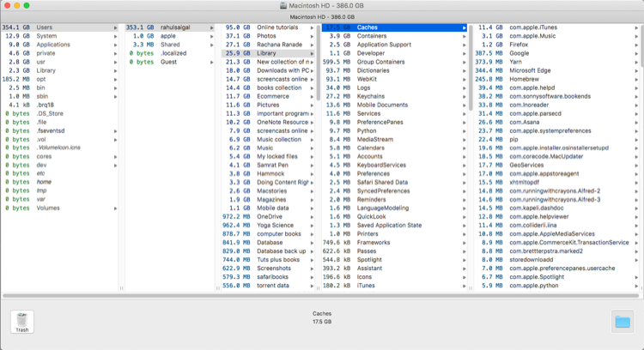Select the com.apple.python cache folder

coord(557,286)
